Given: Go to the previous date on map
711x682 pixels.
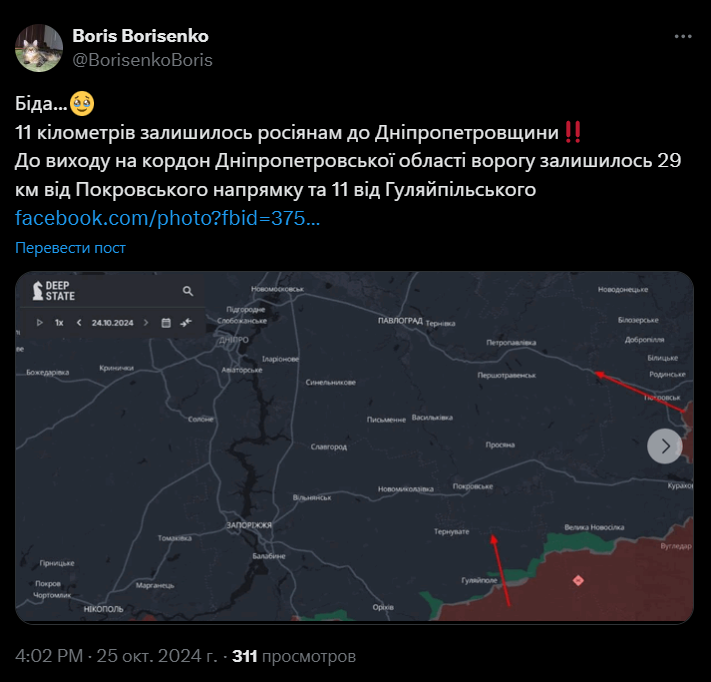Looking at the screenshot, I should (79, 322).
